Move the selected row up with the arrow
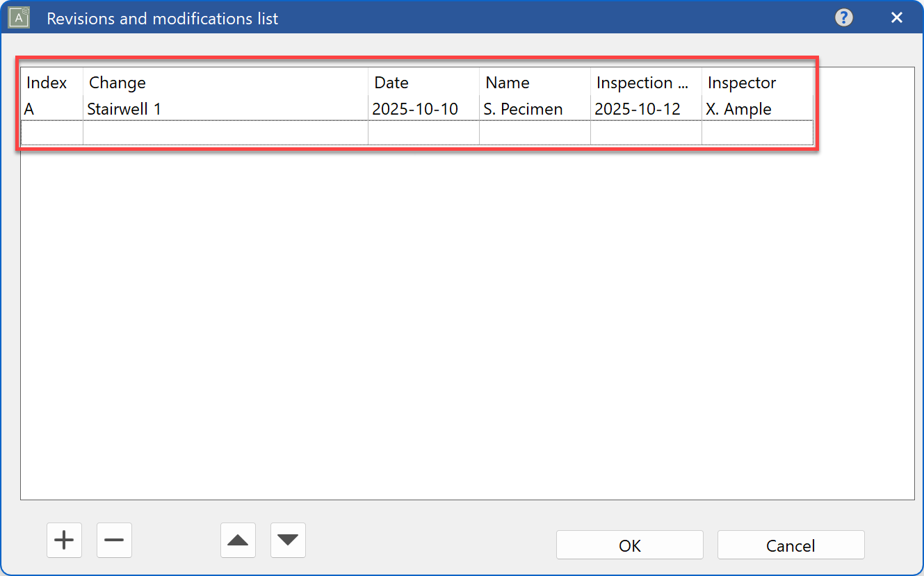Viewport: 924px width, 576px height. click(x=238, y=540)
